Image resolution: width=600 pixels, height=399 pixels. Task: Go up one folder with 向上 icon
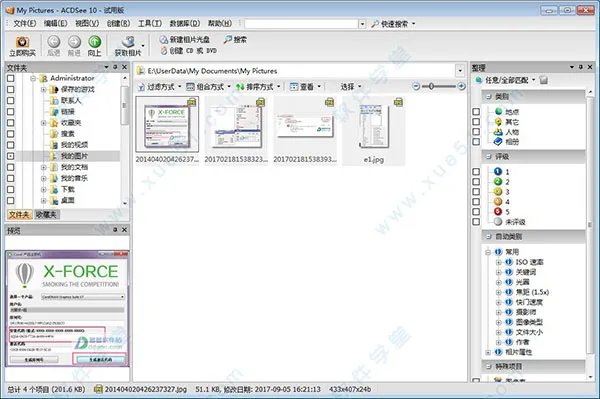click(x=95, y=41)
